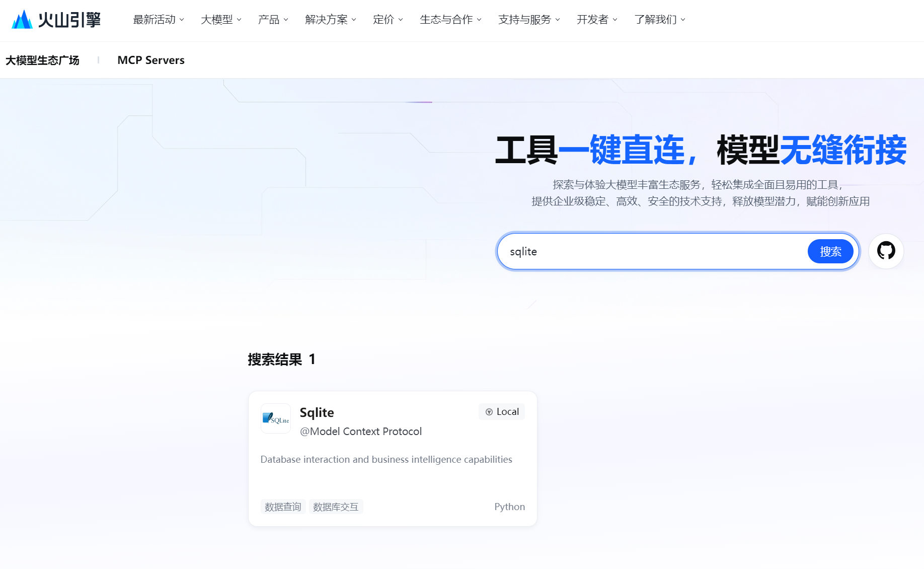This screenshot has height=569, width=924.
Task: Click the Python language label on the card
Action: [509, 507]
